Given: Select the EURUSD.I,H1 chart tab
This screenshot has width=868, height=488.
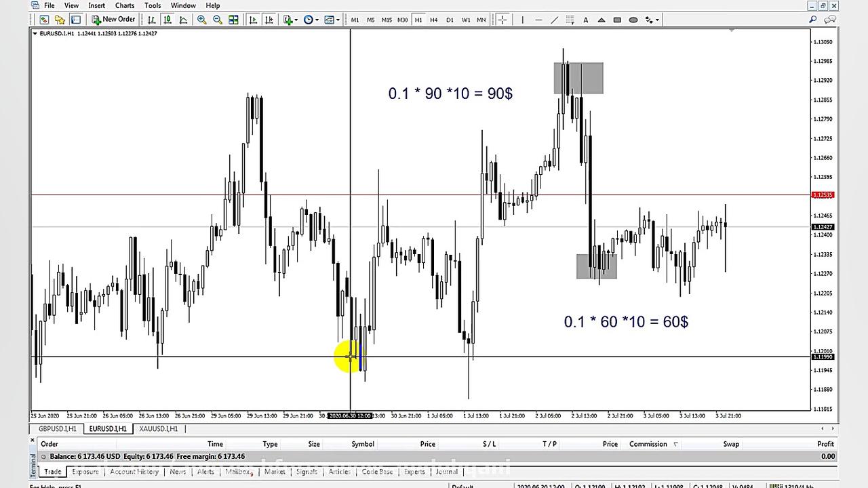Looking at the screenshot, I should pos(108,429).
